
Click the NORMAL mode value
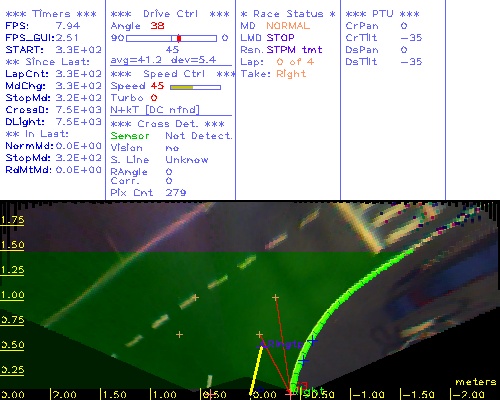tap(288, 26)
